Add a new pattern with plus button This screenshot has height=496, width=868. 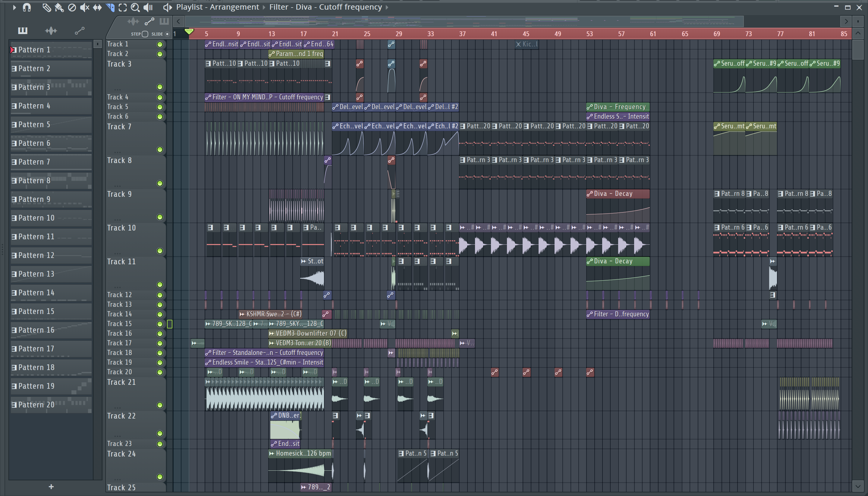(51, 487)
